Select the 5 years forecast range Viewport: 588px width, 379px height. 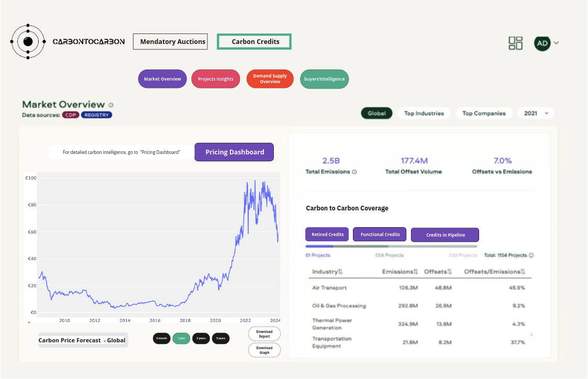tap(220, 338)
